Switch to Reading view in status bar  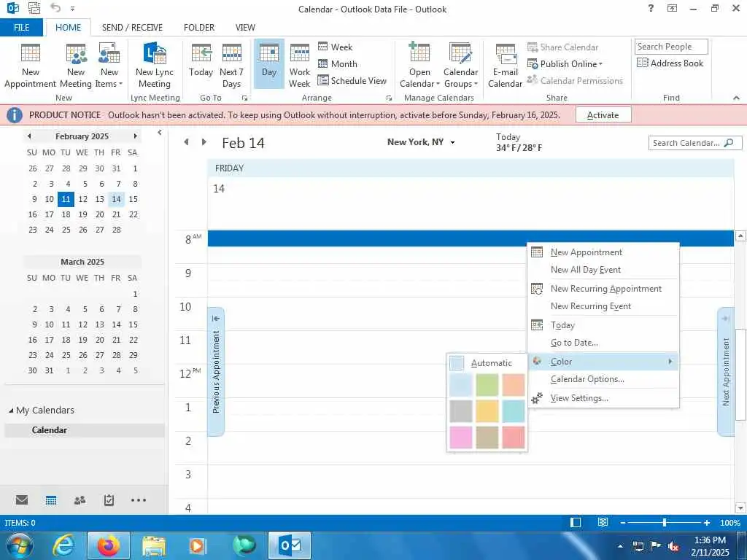(603, 522)
